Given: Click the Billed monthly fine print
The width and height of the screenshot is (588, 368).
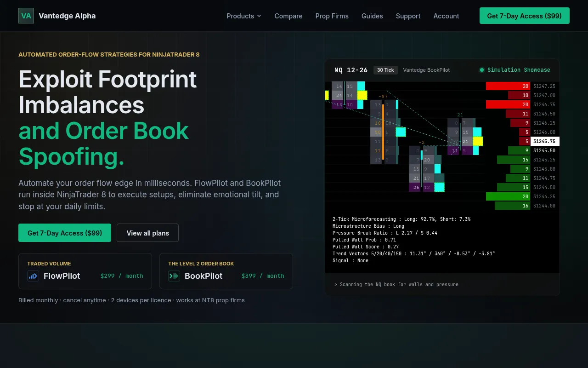Looking at the screenshot, I should (131, 300).
